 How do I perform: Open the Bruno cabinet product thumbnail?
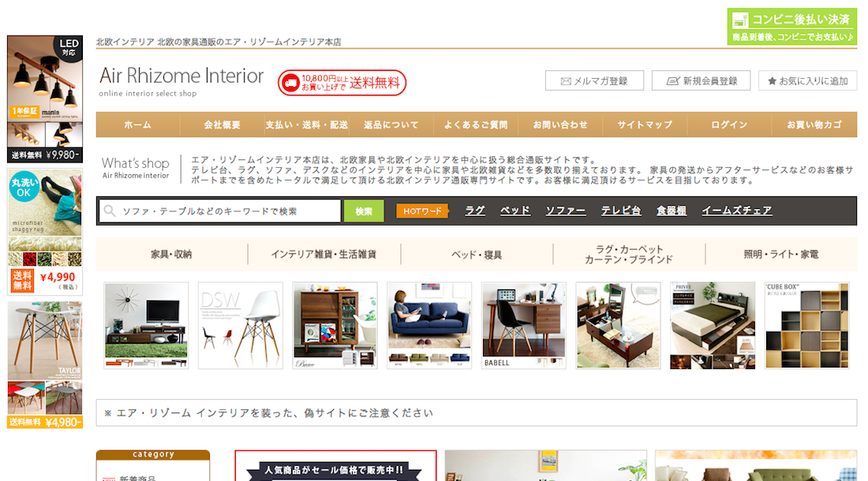click(335, 326)
